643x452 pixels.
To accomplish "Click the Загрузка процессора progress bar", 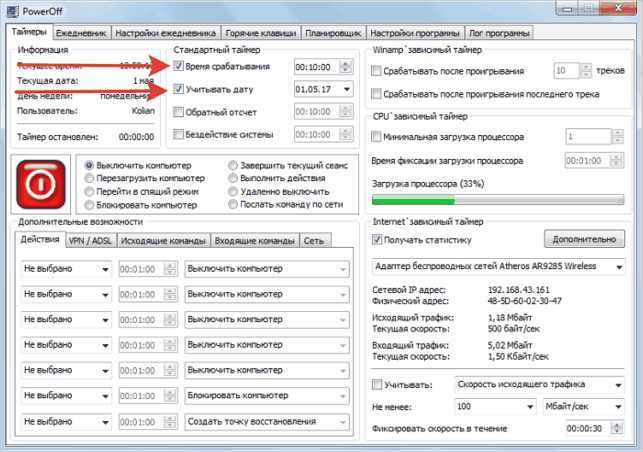I will 498,200.
